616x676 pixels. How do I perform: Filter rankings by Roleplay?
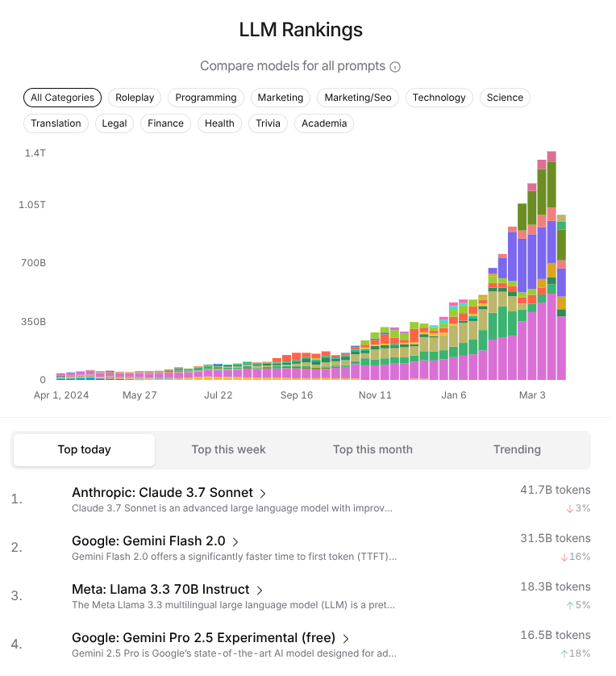(x=135, y=98)
